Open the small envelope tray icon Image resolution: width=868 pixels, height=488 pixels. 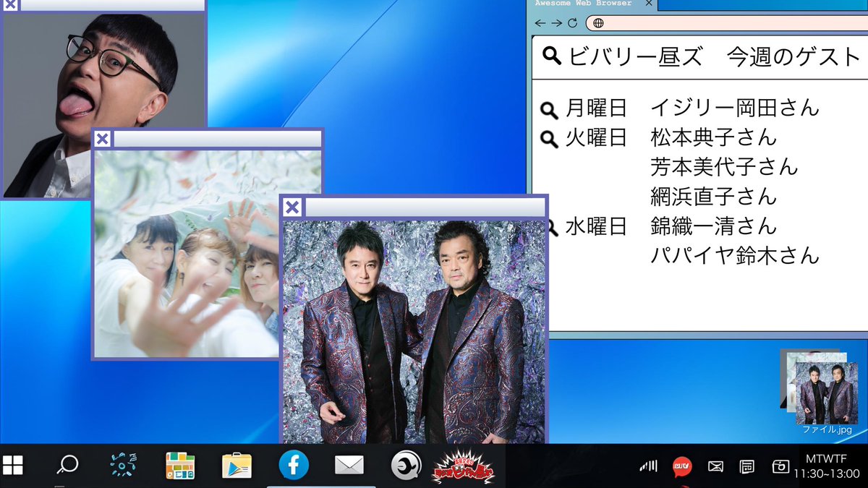click(x=715, y=466)
